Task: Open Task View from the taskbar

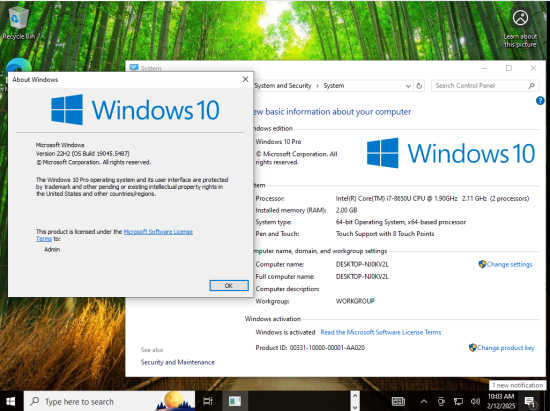Action: click(x=208, y=401)
